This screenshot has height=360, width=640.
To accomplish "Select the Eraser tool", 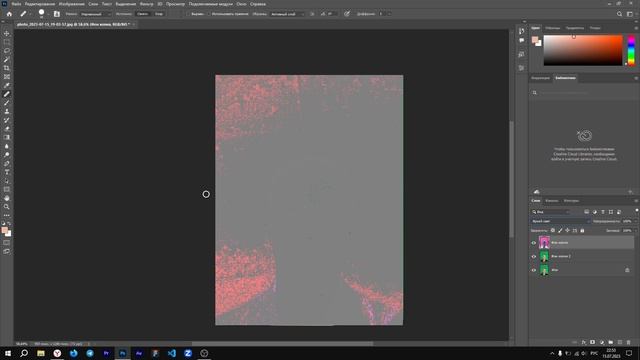I will click(x=7, y=129).
